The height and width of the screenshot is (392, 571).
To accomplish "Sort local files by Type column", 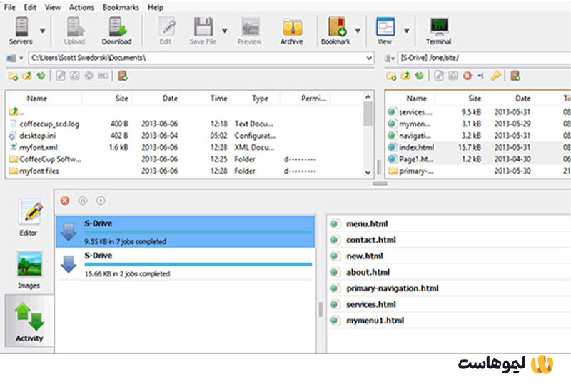I will click(x=260, y=99).
